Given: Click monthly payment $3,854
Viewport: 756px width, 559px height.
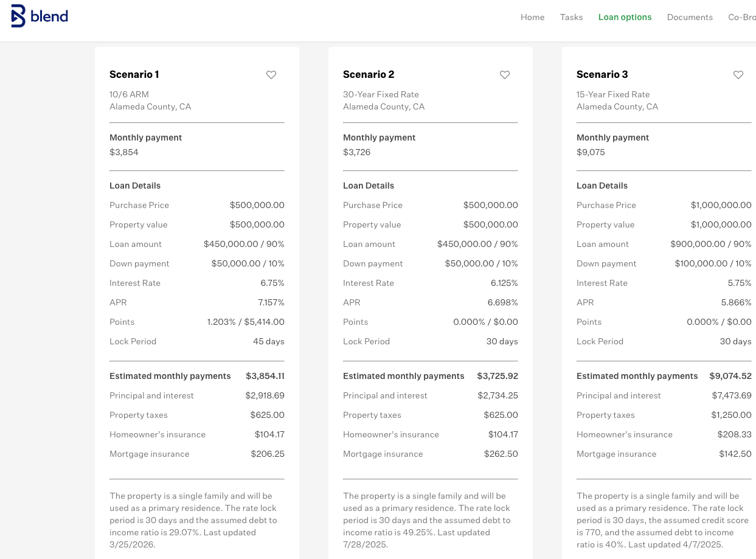Looking at the screenshot, I should (124, 152).
